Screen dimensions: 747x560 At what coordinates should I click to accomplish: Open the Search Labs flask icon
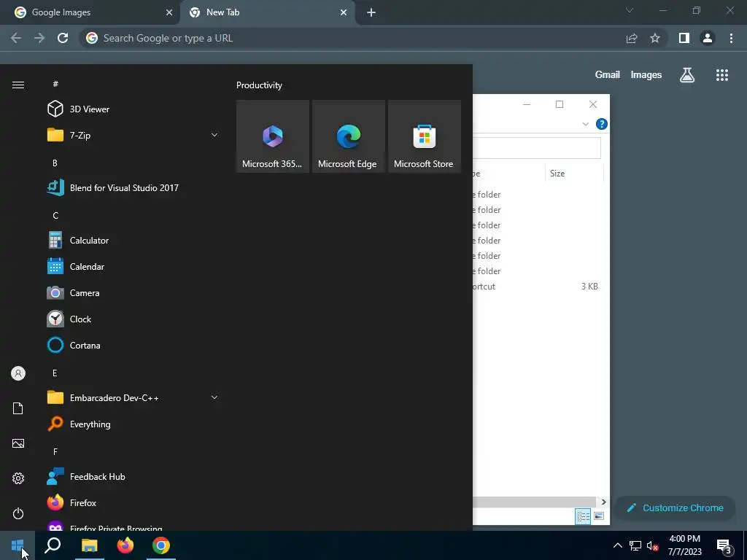(x=687, y=75)
